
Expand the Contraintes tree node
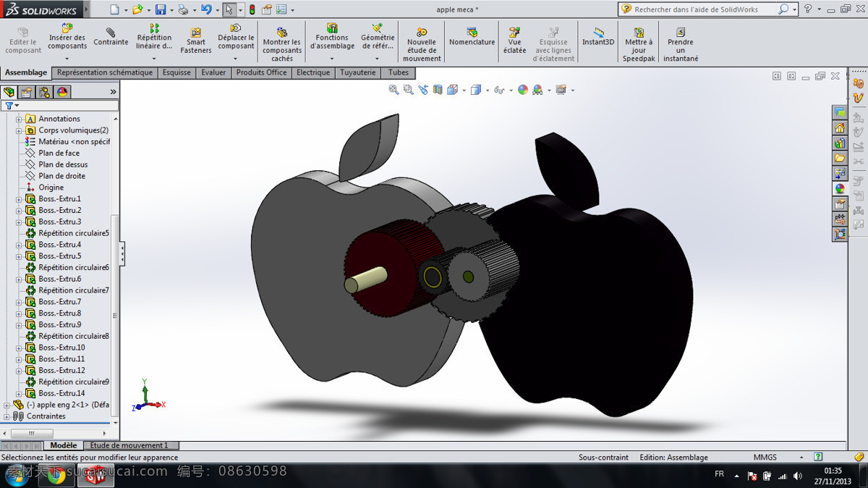click(x=7, y=416)
